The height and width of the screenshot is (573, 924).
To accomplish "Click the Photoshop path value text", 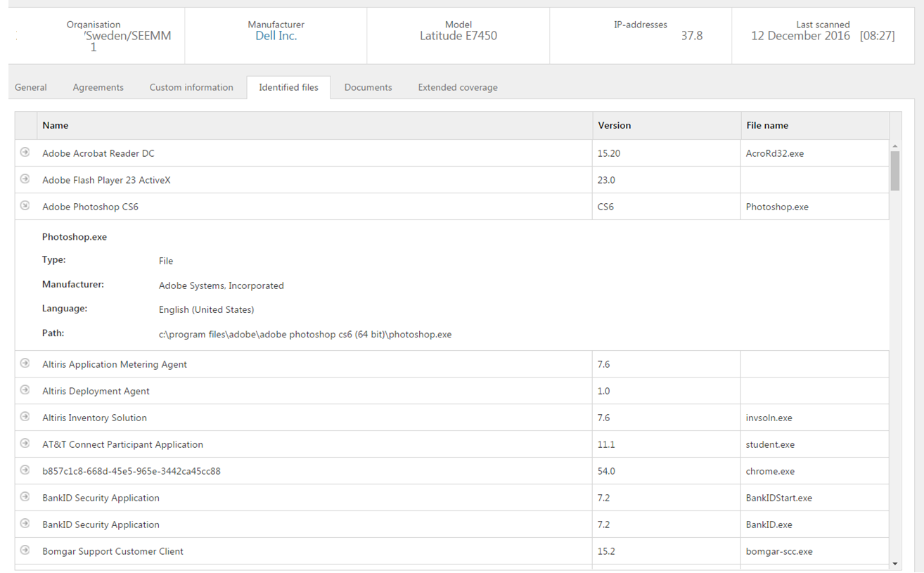I will click(x=305, y=335).
